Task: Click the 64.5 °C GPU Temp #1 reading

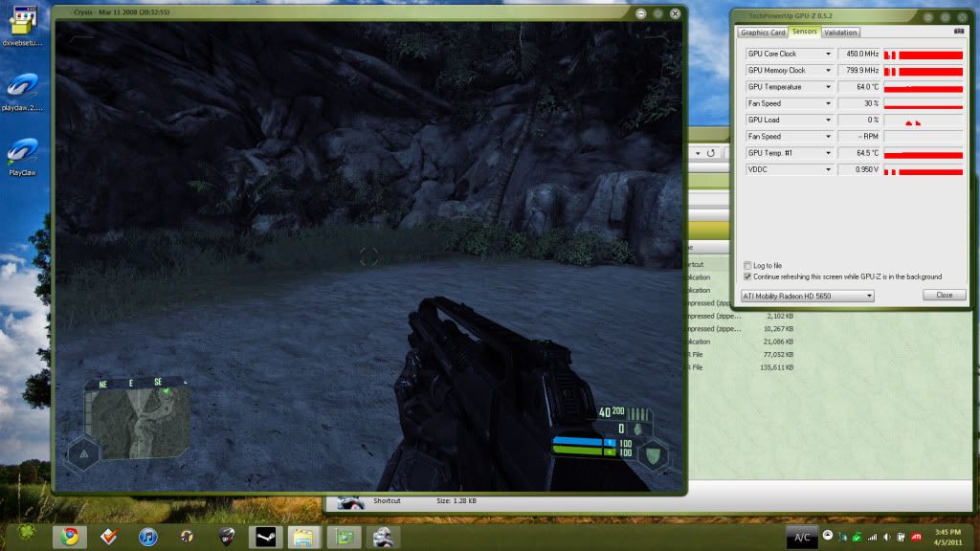Action: (858, 153)
